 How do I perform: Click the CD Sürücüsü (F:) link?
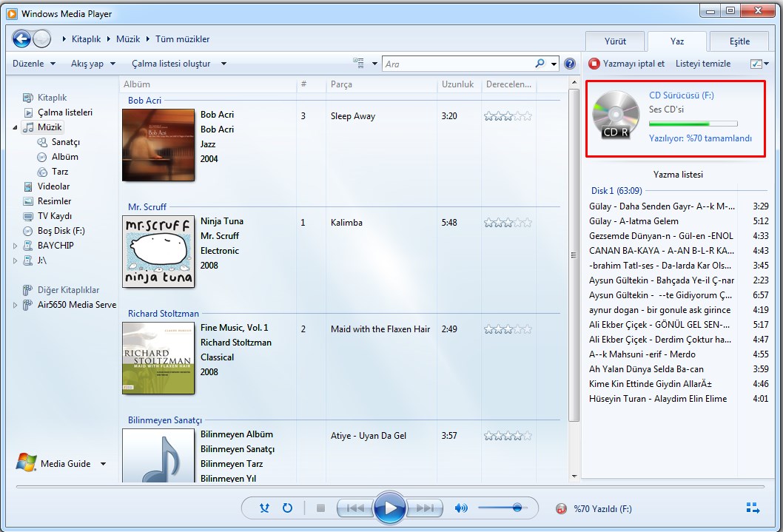point(681,95)
